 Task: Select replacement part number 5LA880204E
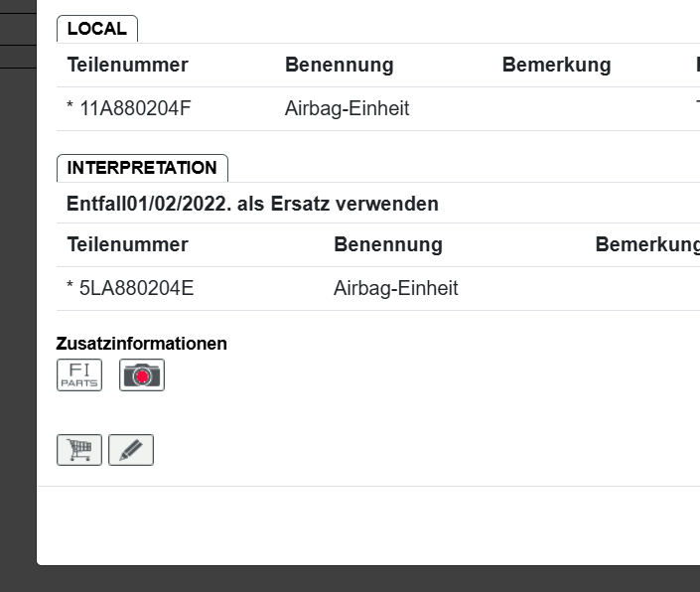click(135, 289)
